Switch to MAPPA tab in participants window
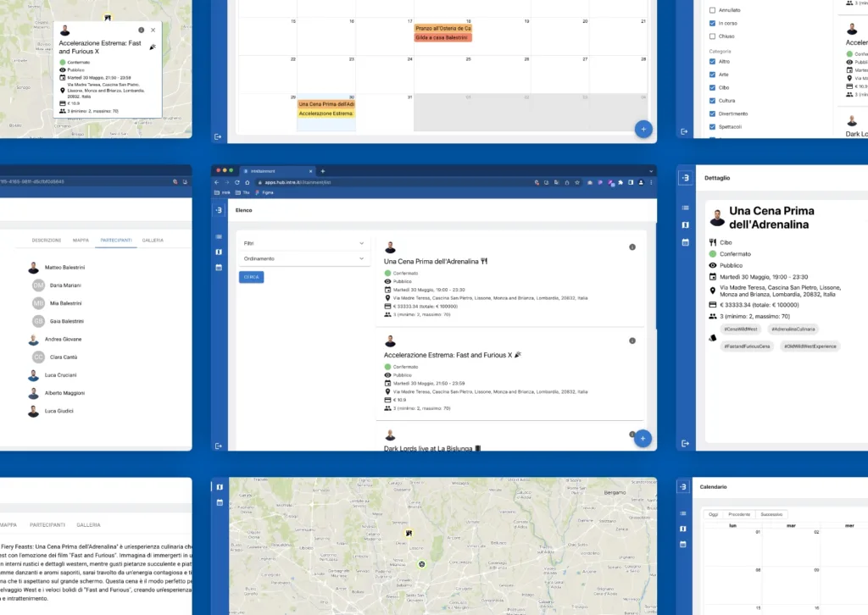The height and width of the screenshot is (615, 868). [81, 241]
